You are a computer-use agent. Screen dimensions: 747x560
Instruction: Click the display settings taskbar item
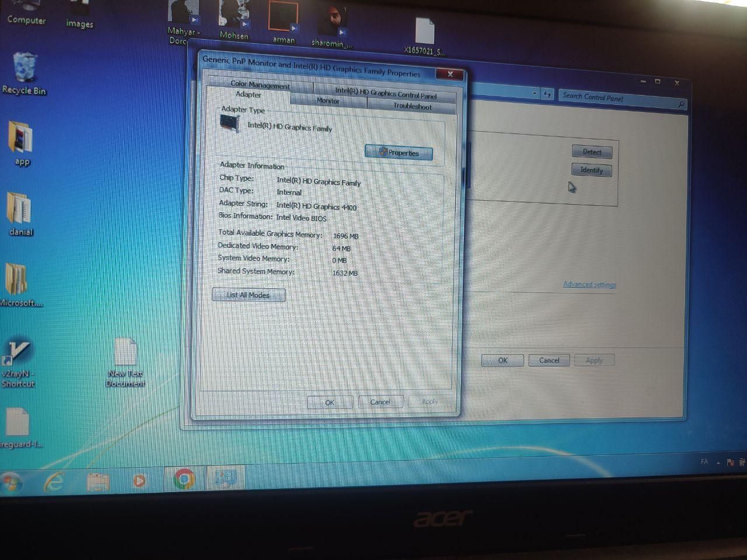tap(225, 479)
